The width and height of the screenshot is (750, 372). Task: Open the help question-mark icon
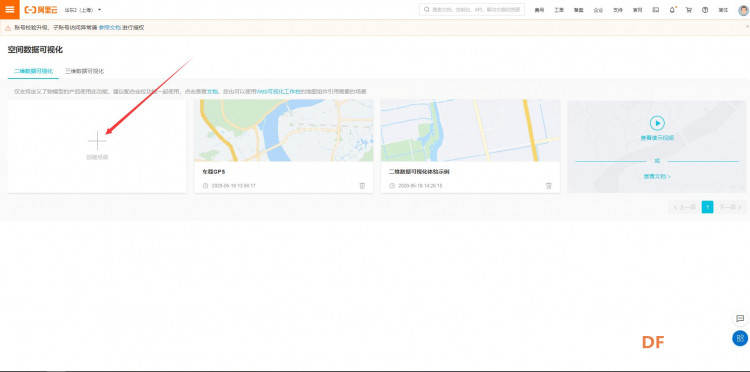(x=705, y=10)
